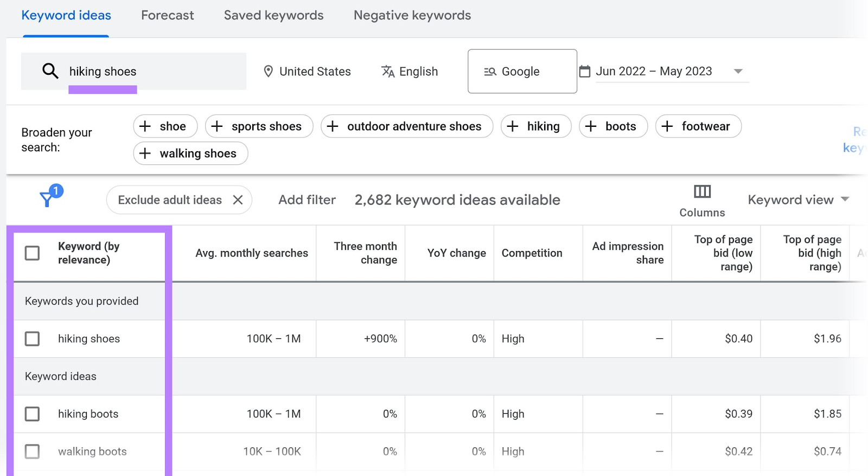
Task: Check the 'hiking shoes' keyword checkbox
Action: (33, 339)
